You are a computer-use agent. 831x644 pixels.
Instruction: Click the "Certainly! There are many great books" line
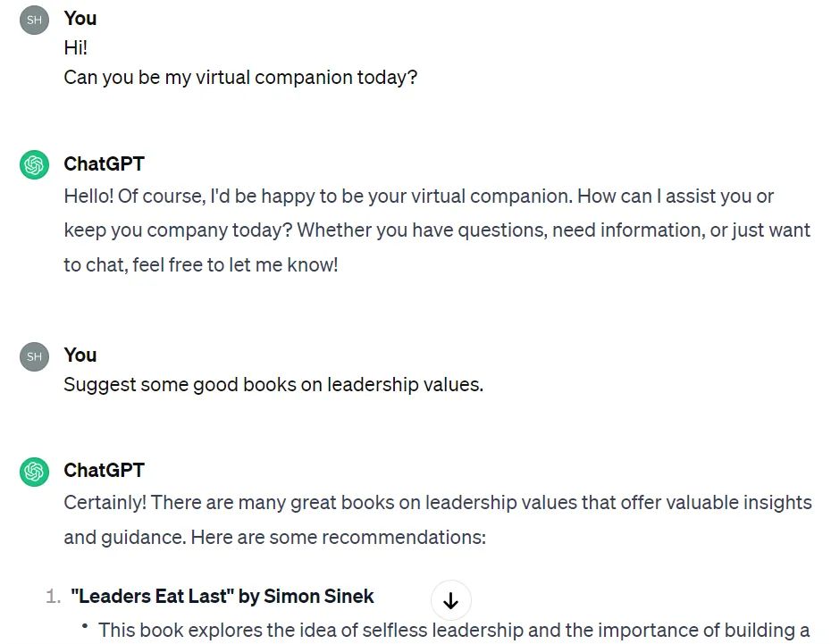point(438,503)
